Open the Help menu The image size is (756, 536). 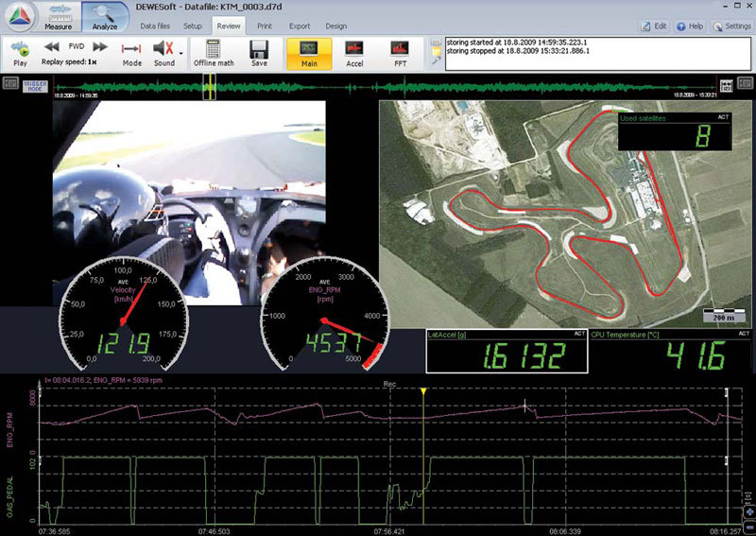click(x=689, y=26)
